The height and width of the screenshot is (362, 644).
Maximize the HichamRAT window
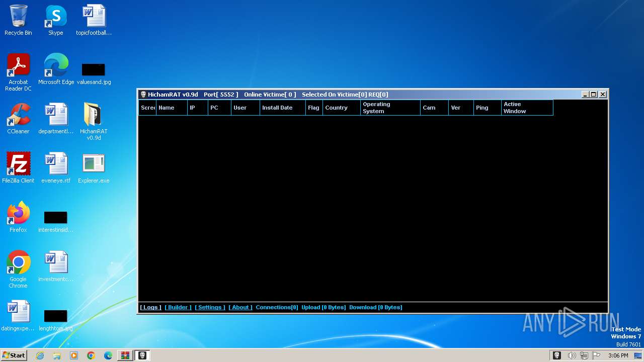tap(594, 95)
